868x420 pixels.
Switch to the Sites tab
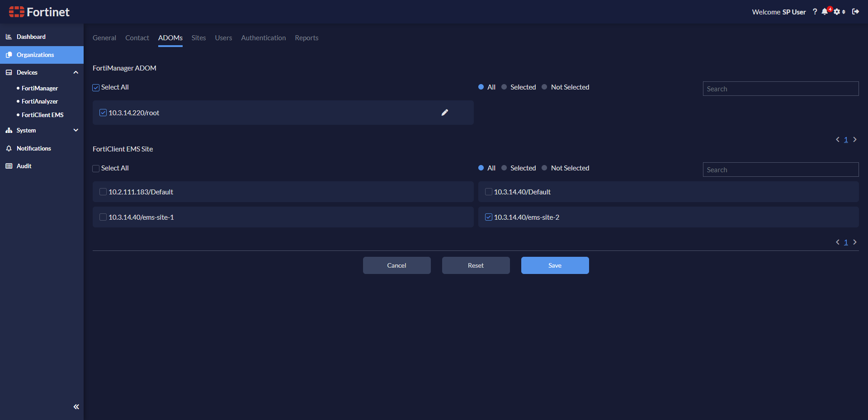(x=198, y=38)
